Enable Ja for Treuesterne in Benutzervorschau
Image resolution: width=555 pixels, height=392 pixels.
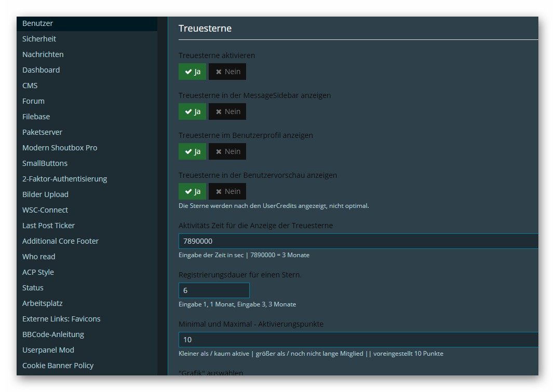click(x=192, y=191)
